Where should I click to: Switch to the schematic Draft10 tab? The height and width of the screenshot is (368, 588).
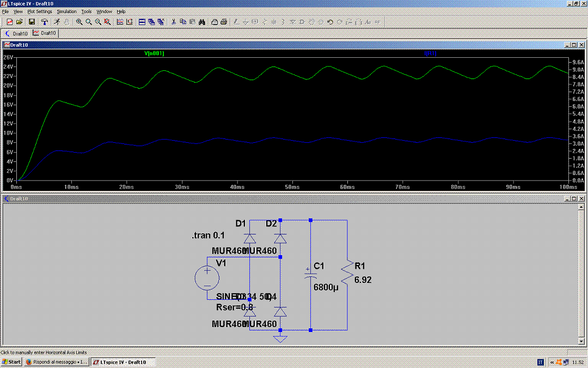17,33
